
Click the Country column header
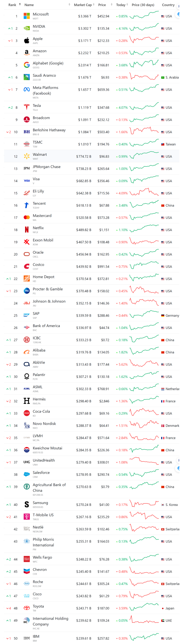[168, 5]
